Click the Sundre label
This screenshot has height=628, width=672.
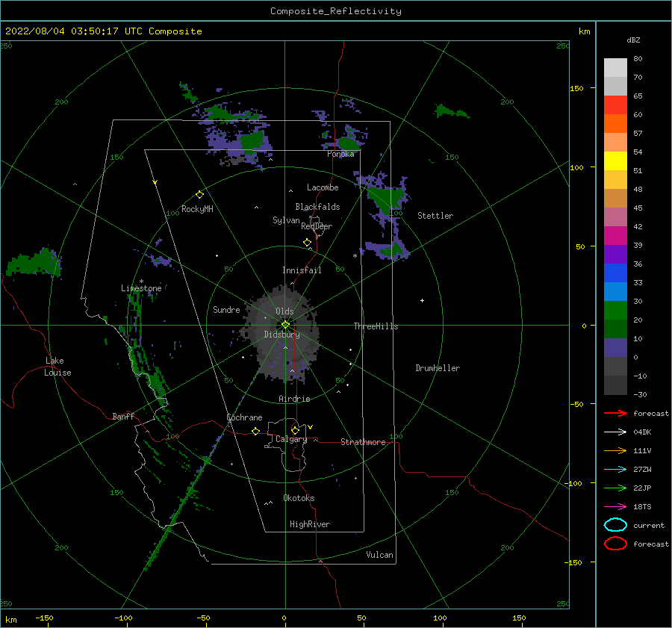pyautogui.click(x=226, y=309)
